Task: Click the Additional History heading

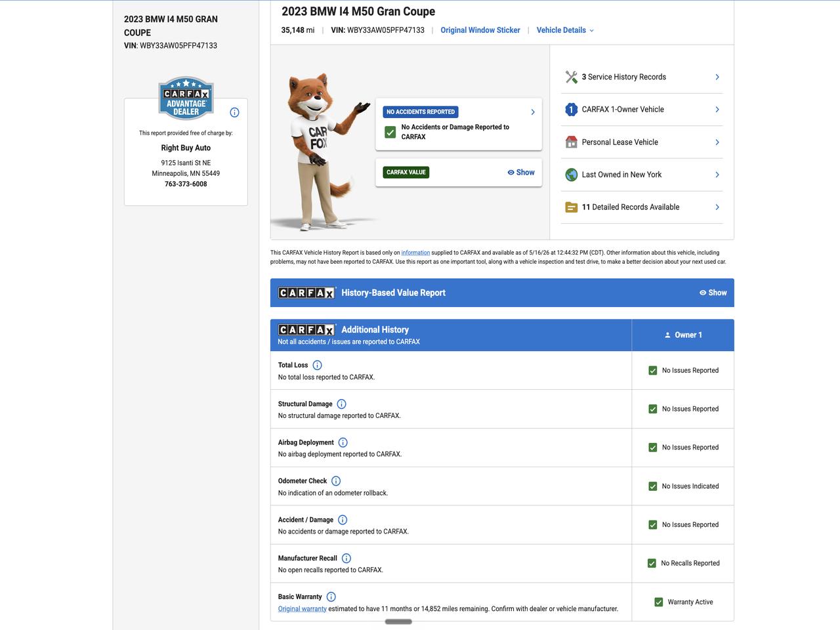Action: click(x=375, y=329)
